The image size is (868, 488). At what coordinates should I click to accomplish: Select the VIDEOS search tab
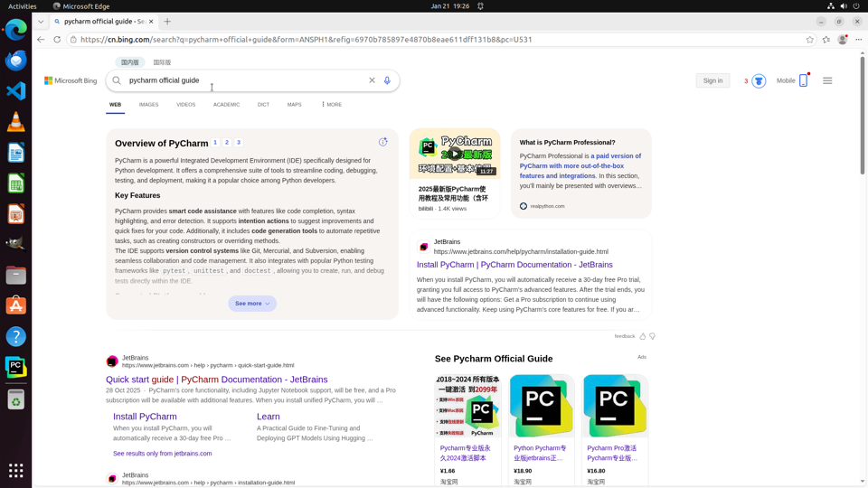[186, 105]
